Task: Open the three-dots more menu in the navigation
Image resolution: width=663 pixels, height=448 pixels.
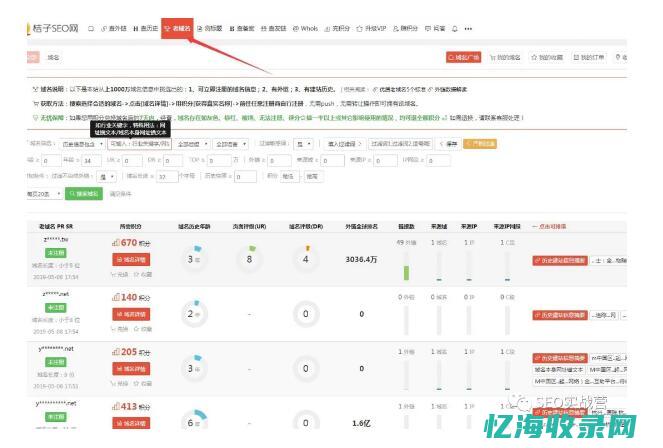Action: pyautogui.click(x=467, y=29)
